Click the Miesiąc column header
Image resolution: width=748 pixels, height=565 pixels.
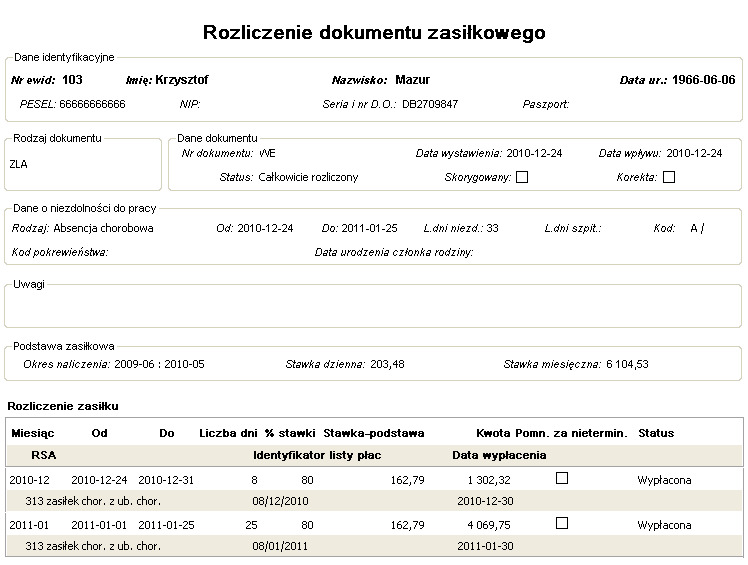33,433
